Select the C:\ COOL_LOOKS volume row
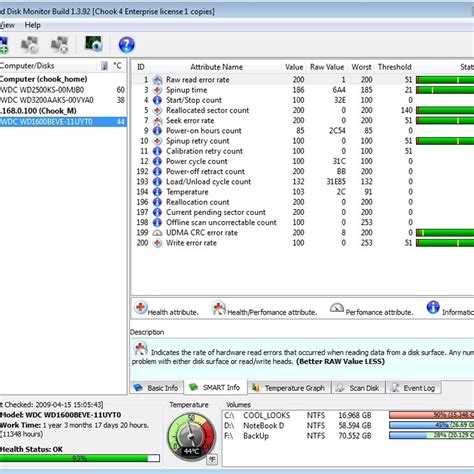The height and width of the screenshot is (474, 474). [x=349, y=415]
